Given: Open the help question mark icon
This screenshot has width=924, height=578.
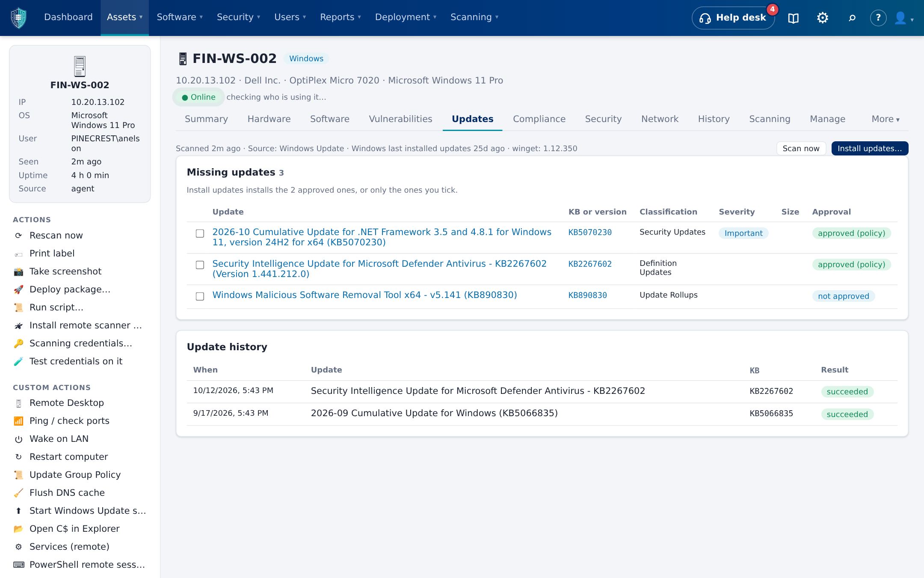Looking at the screenshot, I should [x=878, y=18].
